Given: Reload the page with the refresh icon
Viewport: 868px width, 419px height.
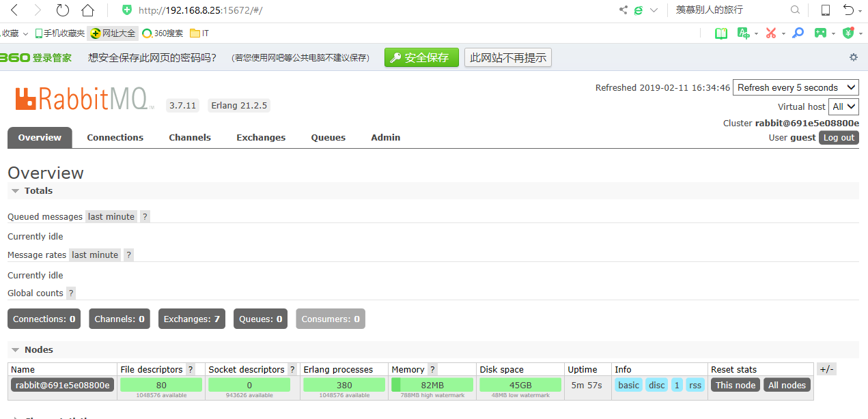Looking at the screenshot, I should tap(62, 10).
